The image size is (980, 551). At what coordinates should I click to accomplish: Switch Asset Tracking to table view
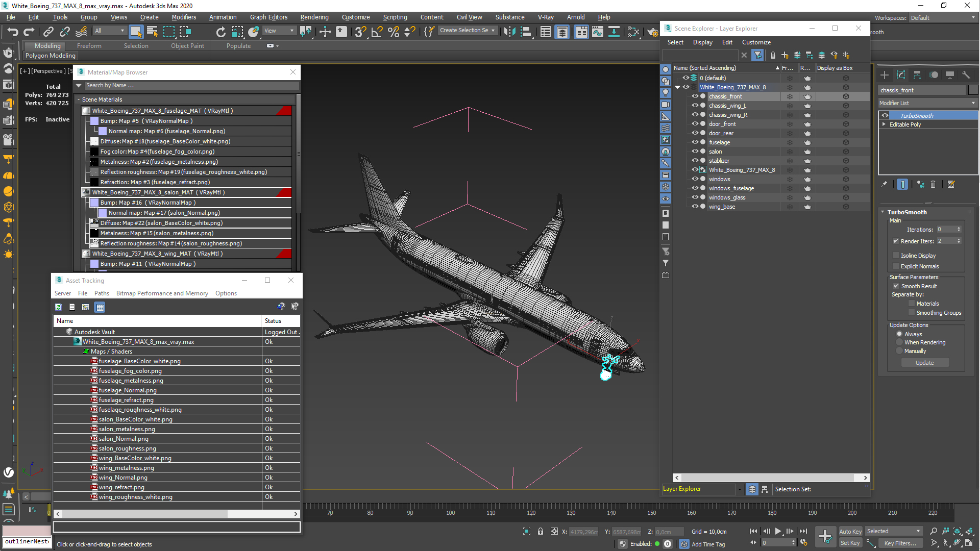pyautogui.click(x=100, y=307)
